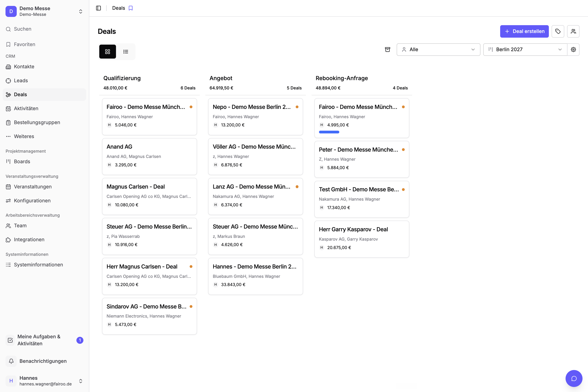Viewport: 588px width, 392px height.
Task: Click the Deal erstellen button
Action: [524, 31]
